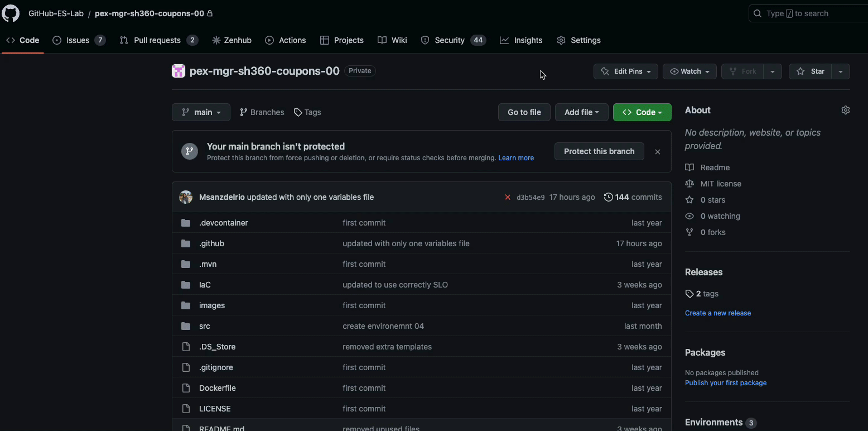Click file icon next to Dockerfile
The image size is (868, 431).
tap(186, 388)
